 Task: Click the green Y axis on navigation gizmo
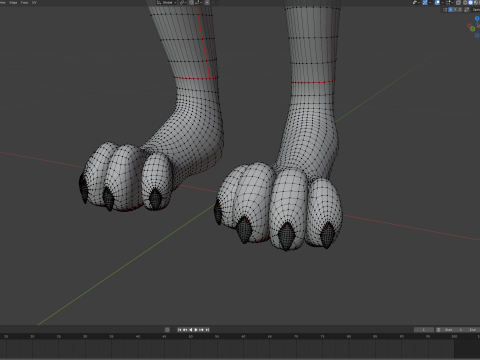coord(473,29)
